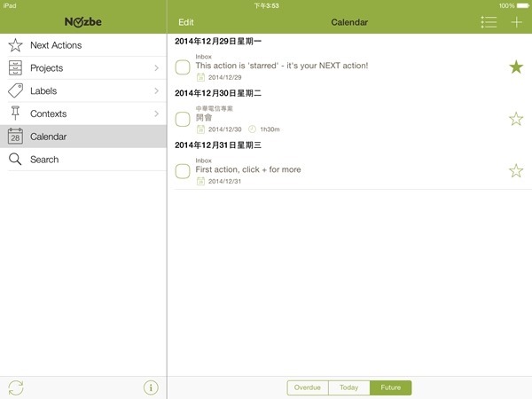
Task: Tap the Projects drawer icon
Action: 15,68
